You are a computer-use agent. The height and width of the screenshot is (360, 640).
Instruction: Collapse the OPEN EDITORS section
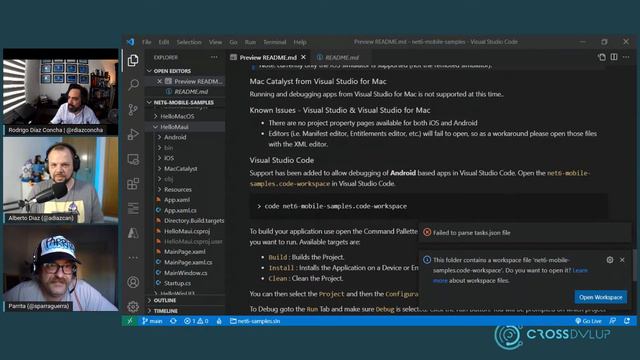point(185,71)
